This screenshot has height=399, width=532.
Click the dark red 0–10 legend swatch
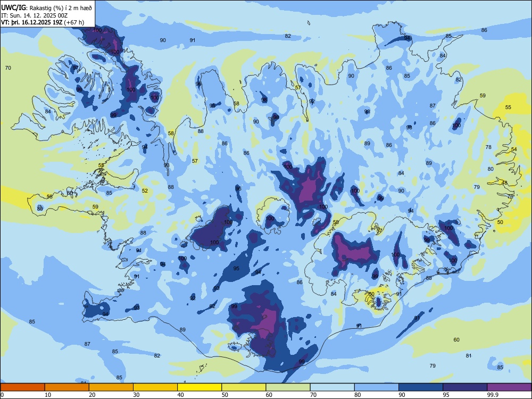(22, 387)
